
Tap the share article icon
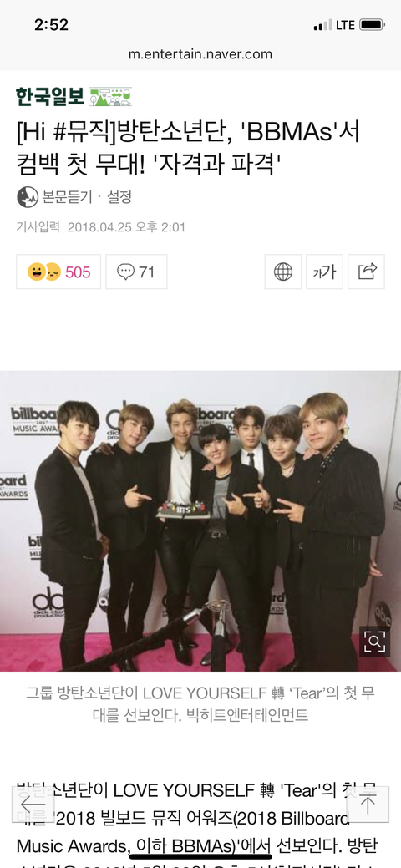pos(366,272)
